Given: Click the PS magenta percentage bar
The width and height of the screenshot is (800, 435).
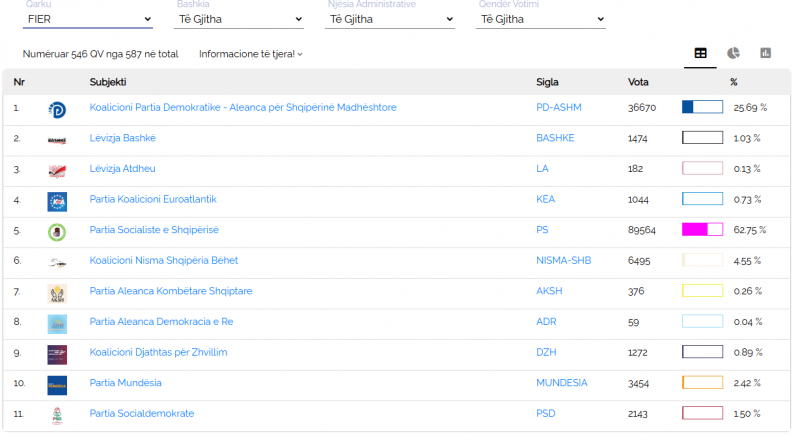Looking at the screenshot, I should [703, 229].
